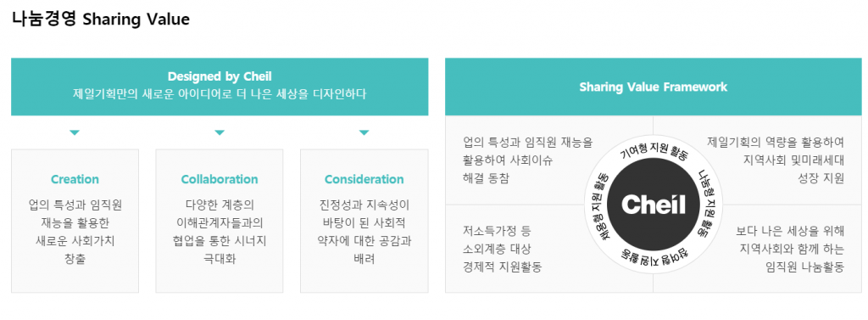Select the 기여형 지원 활동 ring label
Viewport: 868px width, 320px height.
click(654, 153)
